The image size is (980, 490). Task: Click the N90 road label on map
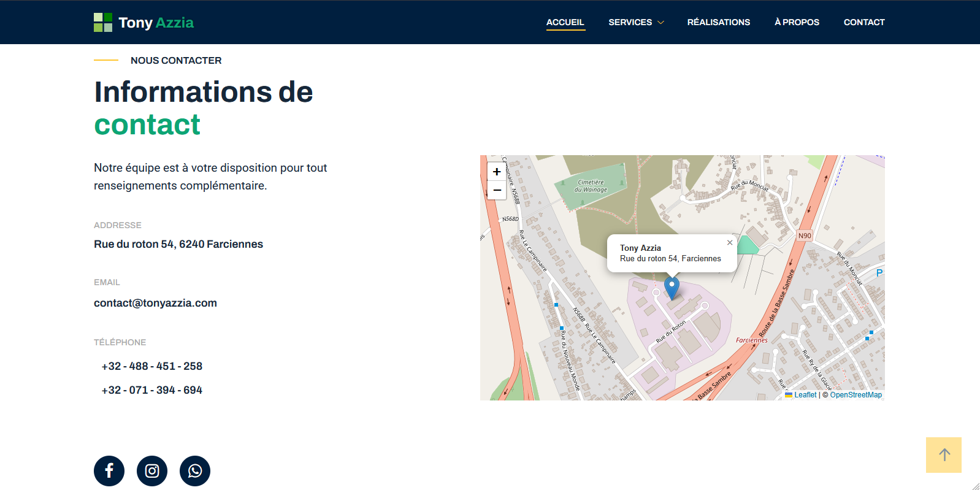(805, 235)
